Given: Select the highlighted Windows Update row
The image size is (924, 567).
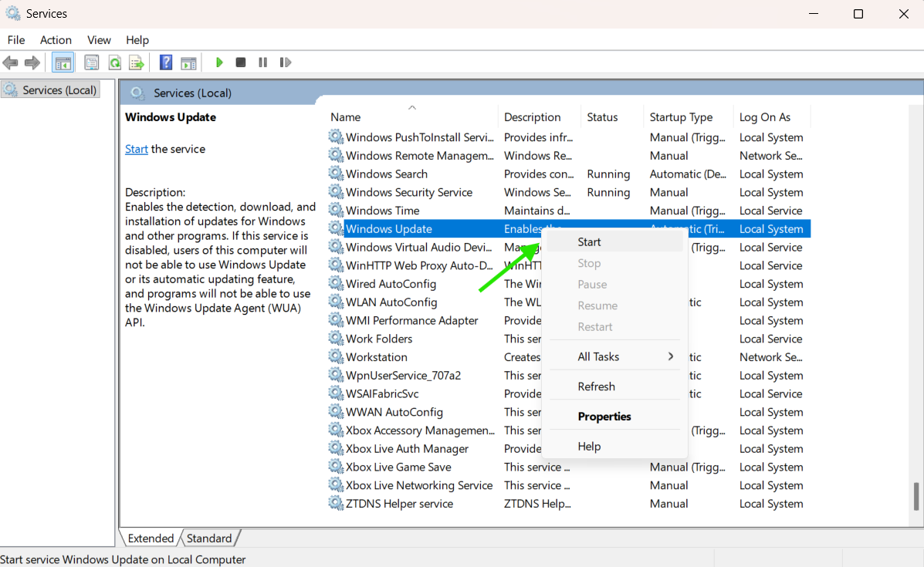Looking at the screenshot, I should (569, 228).
